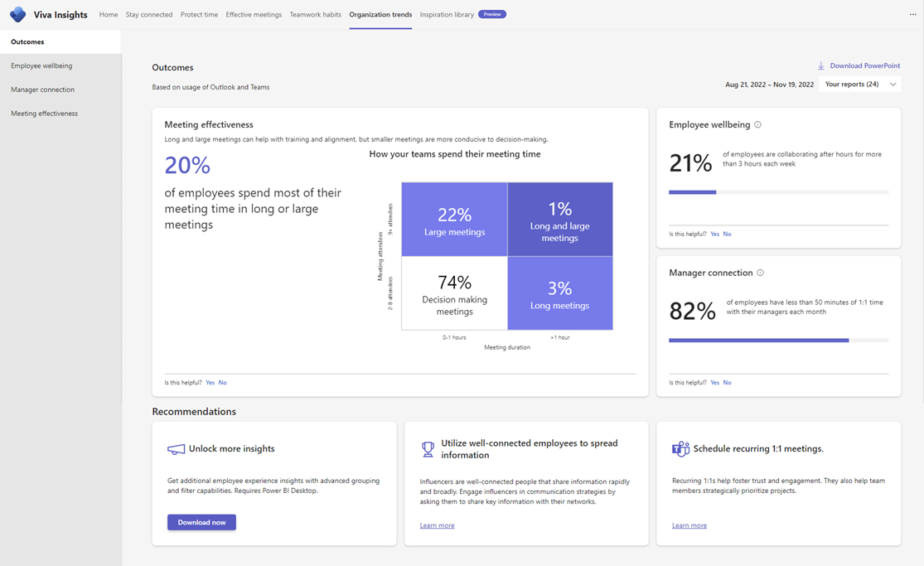The width and height of the screenshot is (924, 566).
Task: Select the Organization trends tab
Action: tap(380, 15)
